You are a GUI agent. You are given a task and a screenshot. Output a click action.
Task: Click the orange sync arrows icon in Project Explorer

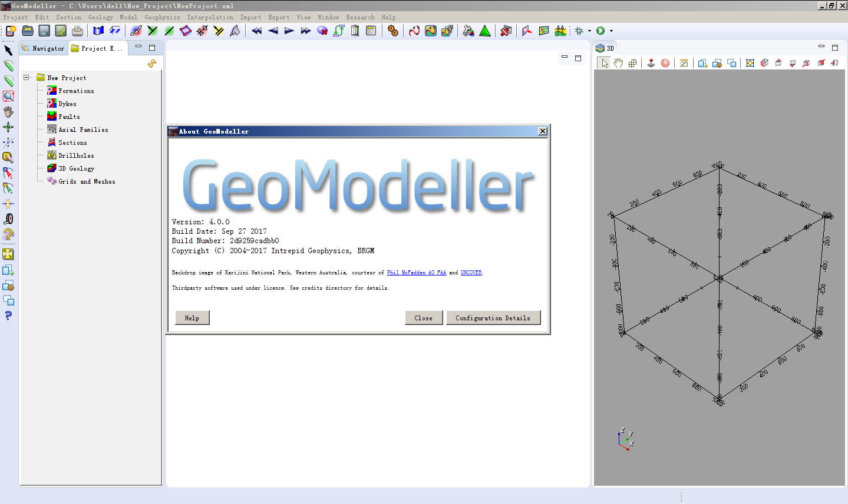pos(152,63)
